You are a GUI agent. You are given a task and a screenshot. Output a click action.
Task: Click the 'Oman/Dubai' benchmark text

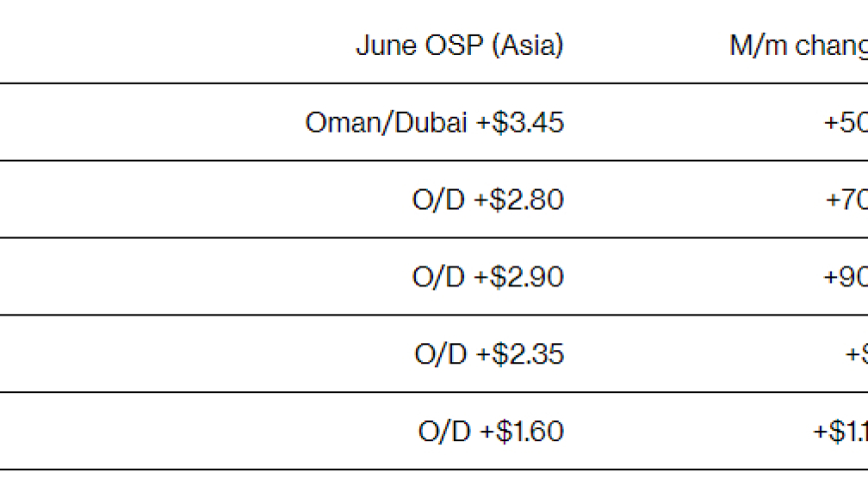[386, 123]
